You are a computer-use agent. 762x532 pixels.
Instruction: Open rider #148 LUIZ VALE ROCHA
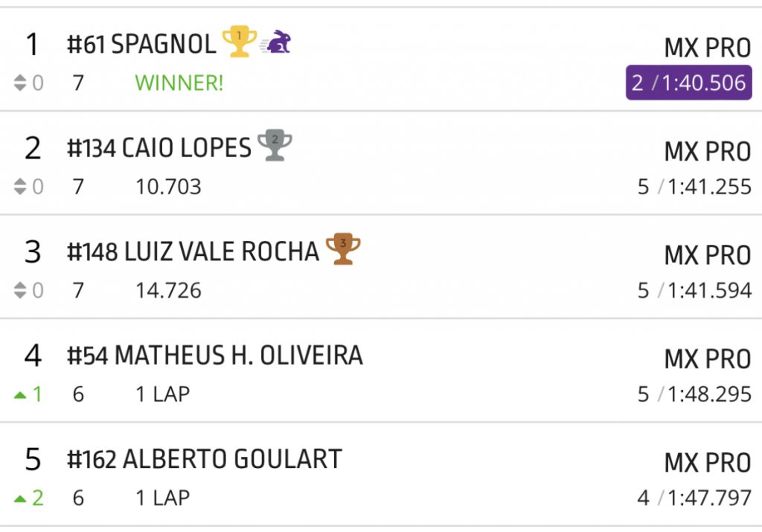(x=193, y=252)
